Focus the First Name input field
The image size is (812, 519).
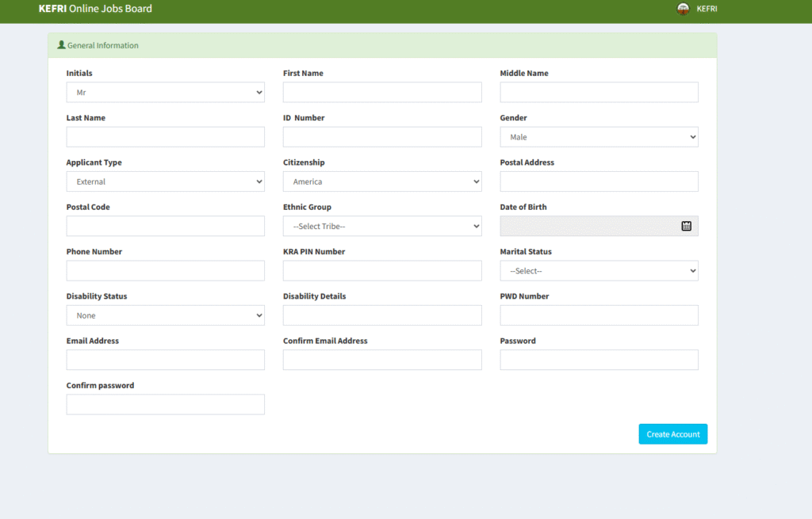[x=382, y=92]
